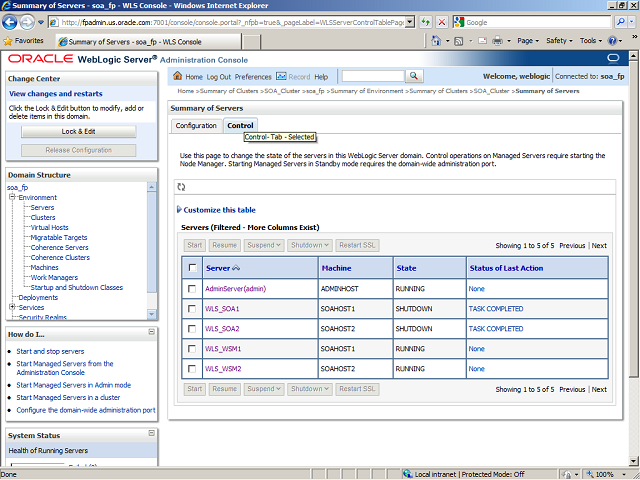
Task: Click the Home icon in console toolbar
Action: [x=177, y=76]
